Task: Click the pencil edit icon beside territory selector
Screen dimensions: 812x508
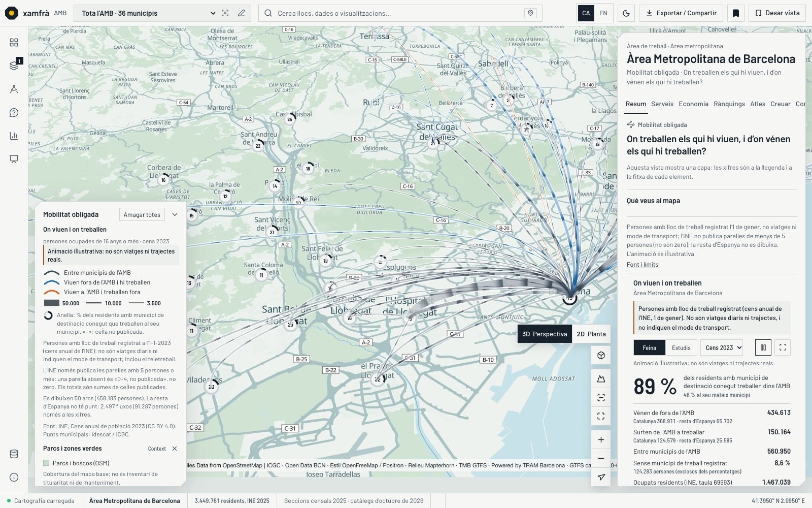Action: pos(242,13)
